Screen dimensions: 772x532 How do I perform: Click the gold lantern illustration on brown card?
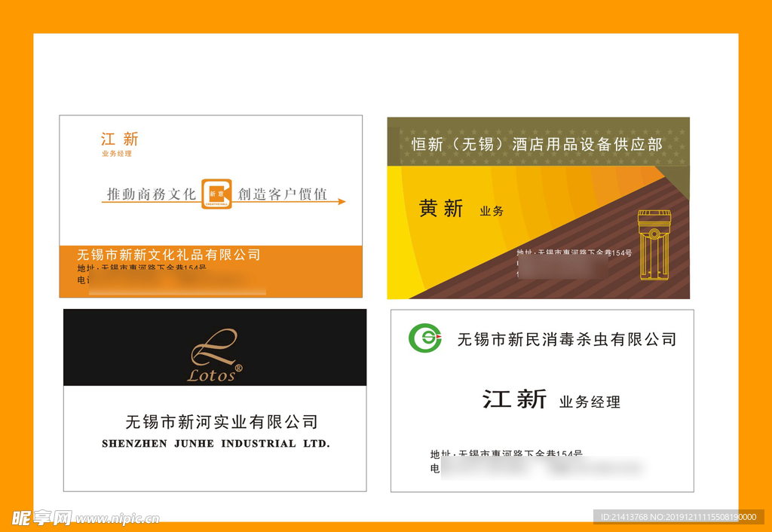tap(654, 244)
